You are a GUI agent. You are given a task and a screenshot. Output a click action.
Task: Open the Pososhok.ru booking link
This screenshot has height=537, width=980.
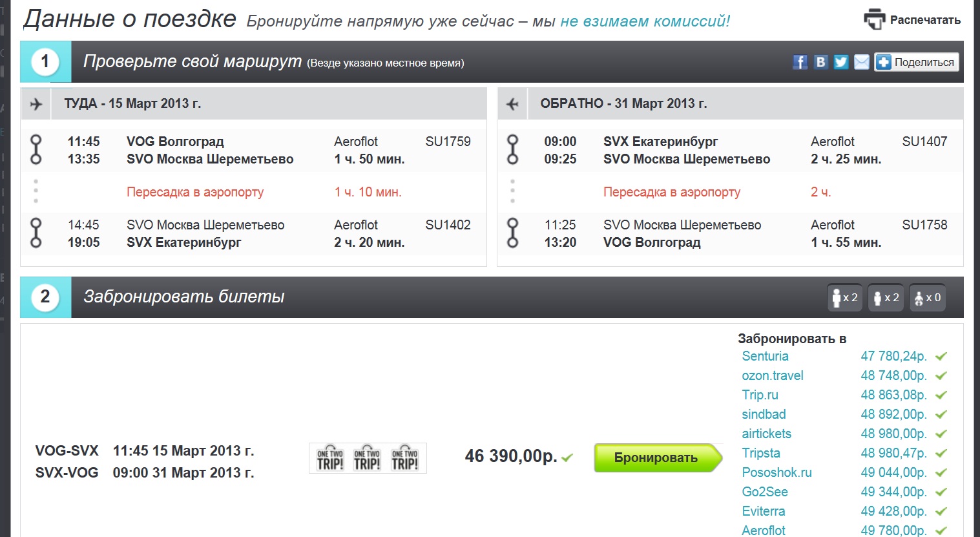point(777,472)
